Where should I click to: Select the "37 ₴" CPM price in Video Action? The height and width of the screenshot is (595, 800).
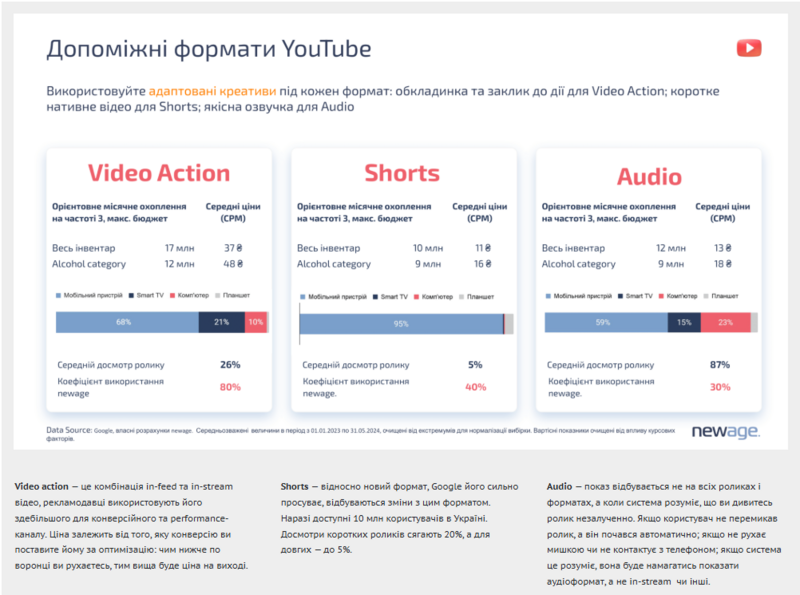coord(233,248)
